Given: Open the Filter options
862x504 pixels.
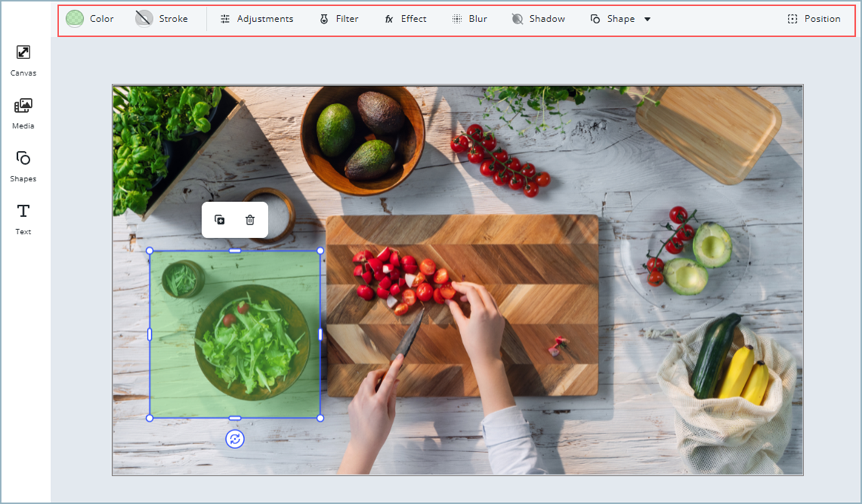Looking at the screenshot, I should tap(339, 19).
